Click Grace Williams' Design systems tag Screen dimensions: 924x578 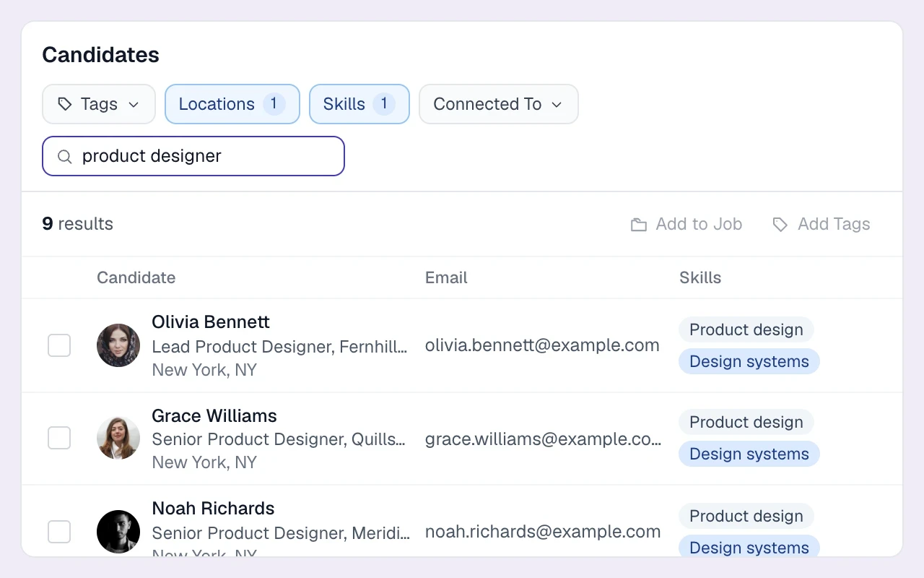(749, 454)
